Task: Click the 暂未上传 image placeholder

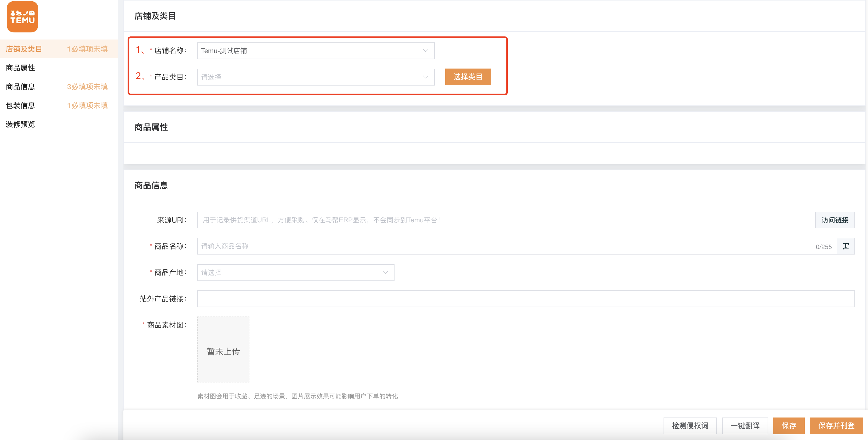Action: 223,349
